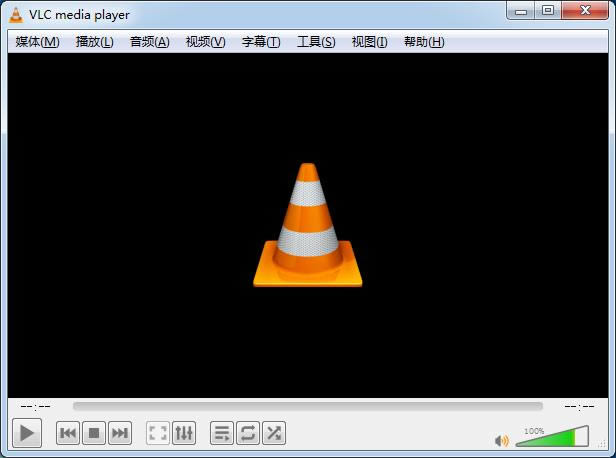This screenshot has height=458, width=616.
Task: Toggle random shuffle playback
Action: (x=274, y=433)
